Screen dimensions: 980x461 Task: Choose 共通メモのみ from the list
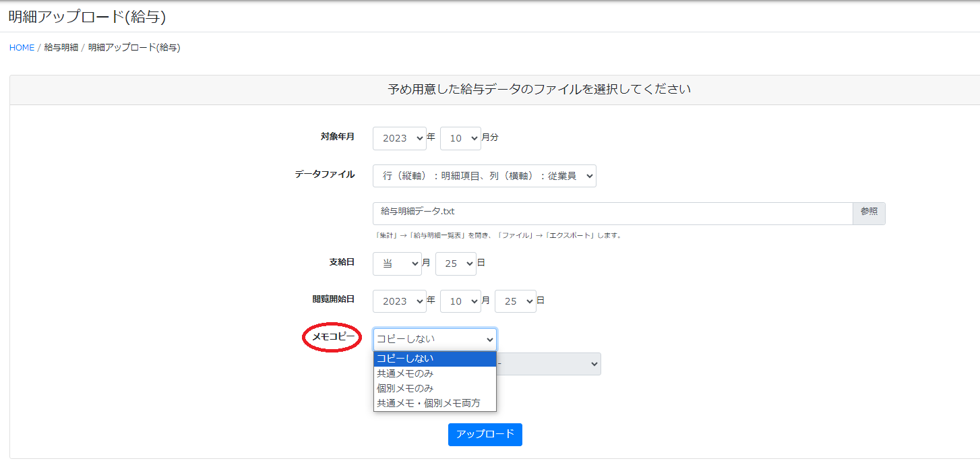[x=435, y=373]
